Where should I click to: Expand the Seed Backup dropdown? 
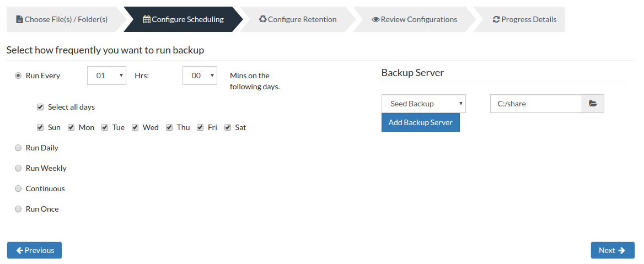pos(423,104)
